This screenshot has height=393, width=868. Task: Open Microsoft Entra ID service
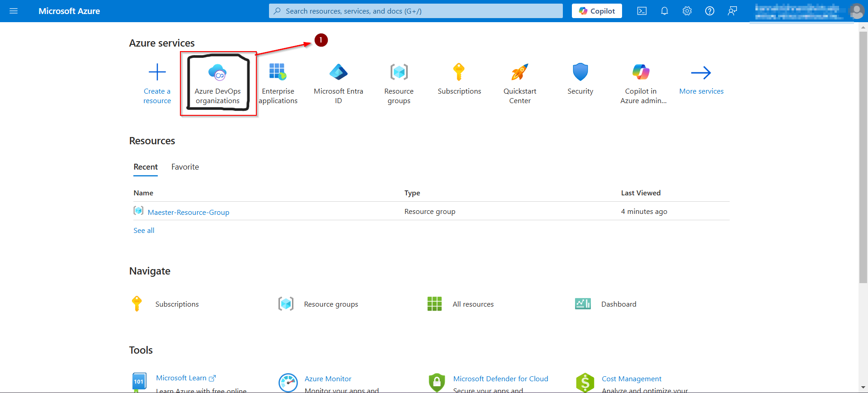click(x=339, y=84)
